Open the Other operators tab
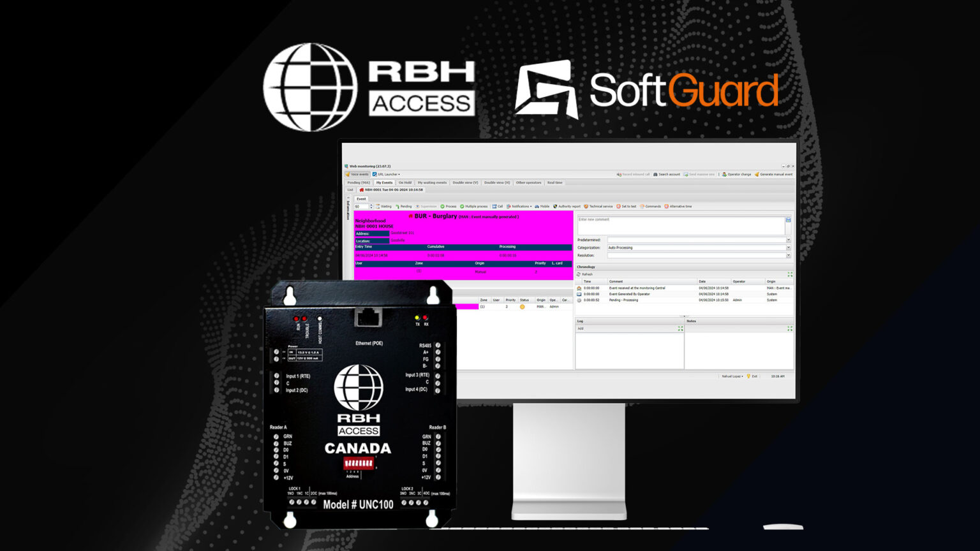980x551 pixels. [x=528, y=182]
